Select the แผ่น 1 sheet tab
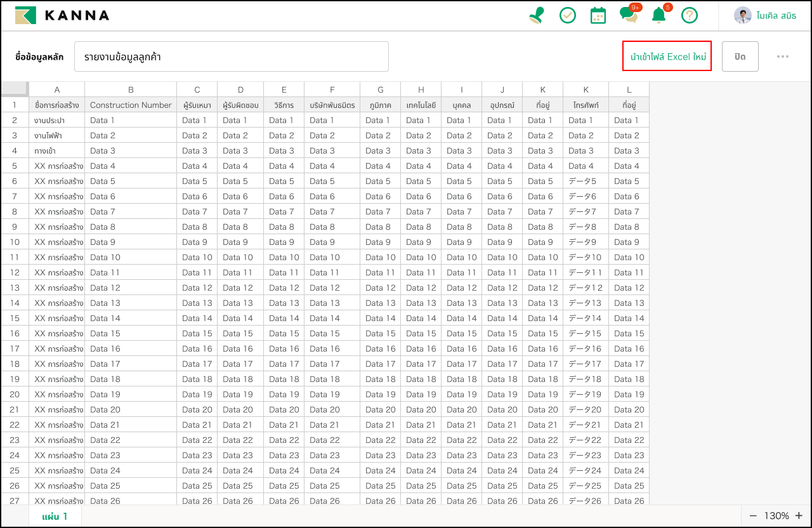This screenshot has height=528, width=812. [55, 517]
